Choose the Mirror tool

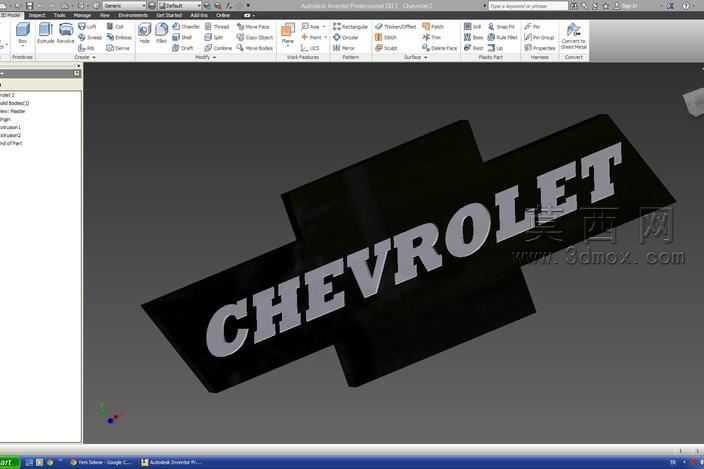344,48
